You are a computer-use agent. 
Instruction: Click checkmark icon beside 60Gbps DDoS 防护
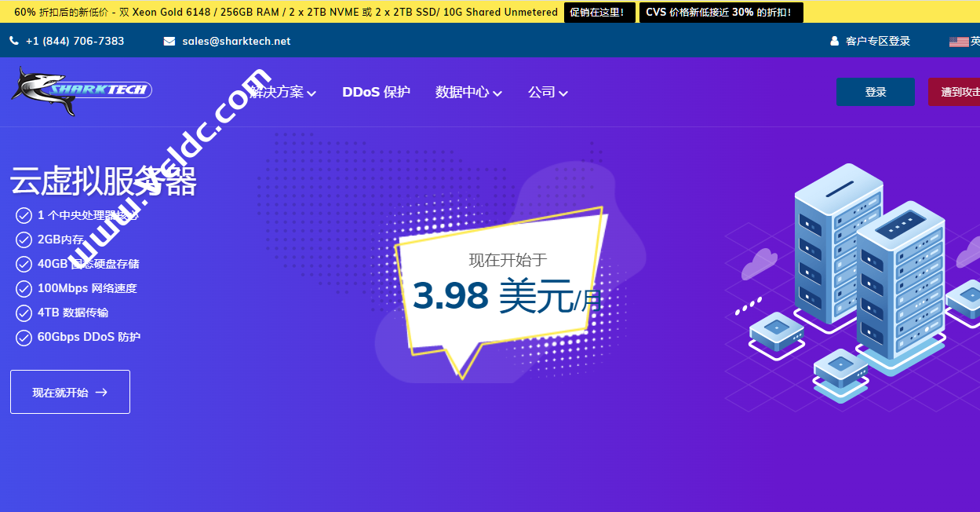tap(24, 337)
